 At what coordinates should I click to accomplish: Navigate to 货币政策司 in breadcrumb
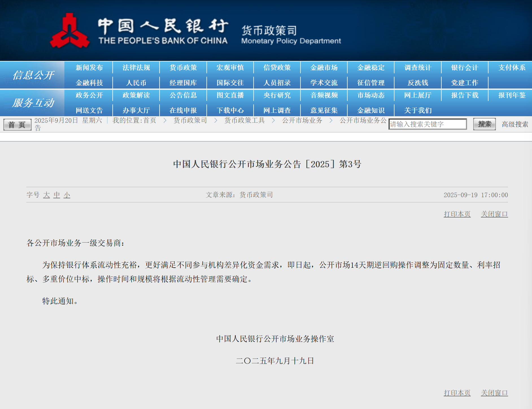(x=190, y=120)
